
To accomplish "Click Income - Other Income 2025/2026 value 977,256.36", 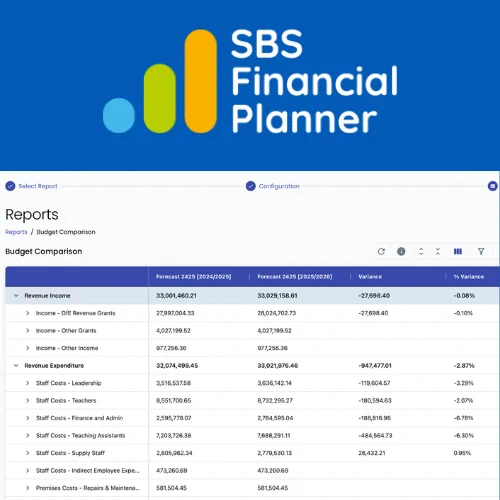I will point(272,348).
